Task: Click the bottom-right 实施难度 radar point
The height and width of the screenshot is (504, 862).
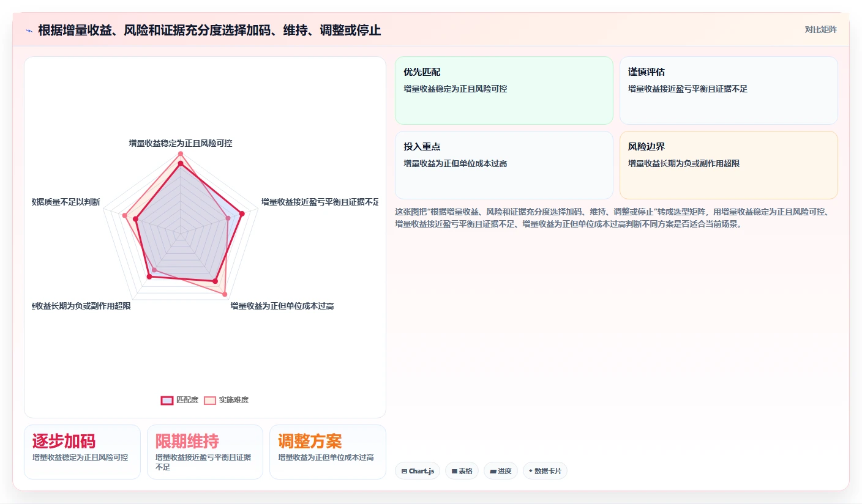Action: (225, 295)
